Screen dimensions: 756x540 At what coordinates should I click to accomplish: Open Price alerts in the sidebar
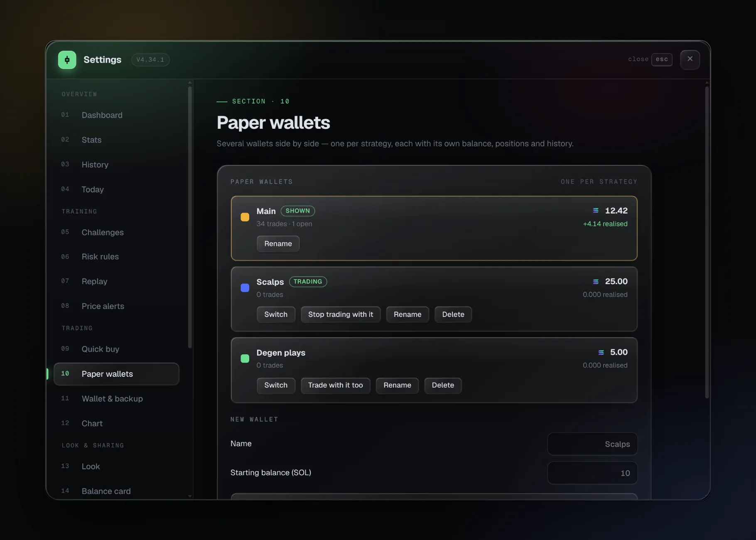(116, 306)
